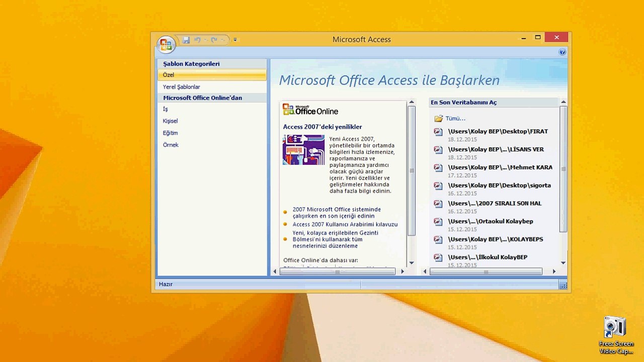The width and height of the screenshot is (644, 362).
Task: Click left arrow of recent databases horizontal scrollbar
Action: [425, 271]
